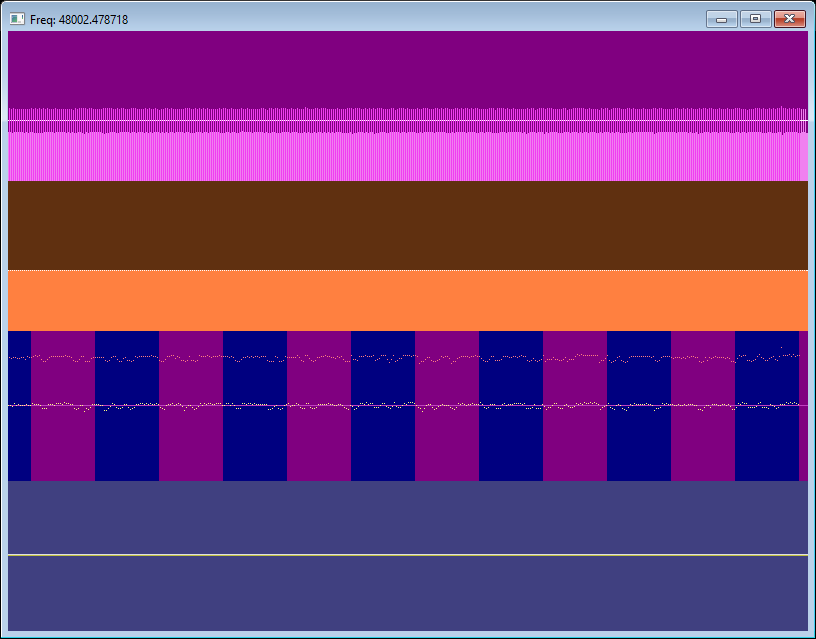Click the application icon in the title bar

16,20
